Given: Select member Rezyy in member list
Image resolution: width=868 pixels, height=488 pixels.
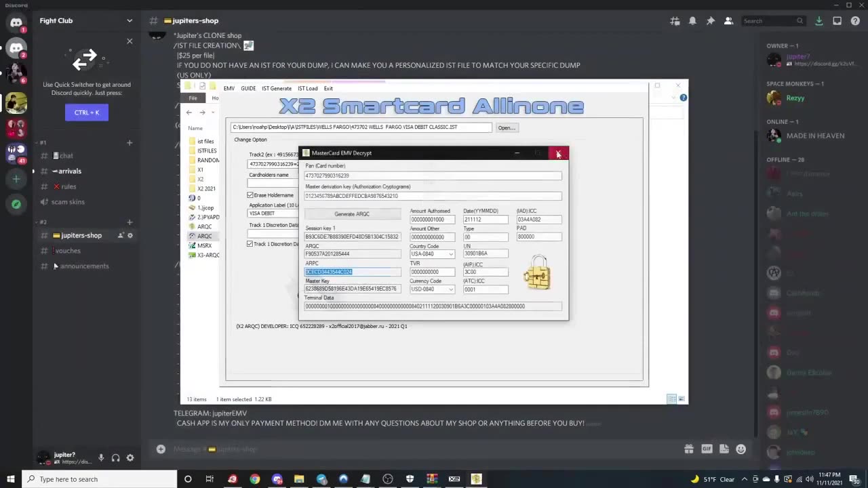Looking at the screenshot, I should tap(810, 98).
